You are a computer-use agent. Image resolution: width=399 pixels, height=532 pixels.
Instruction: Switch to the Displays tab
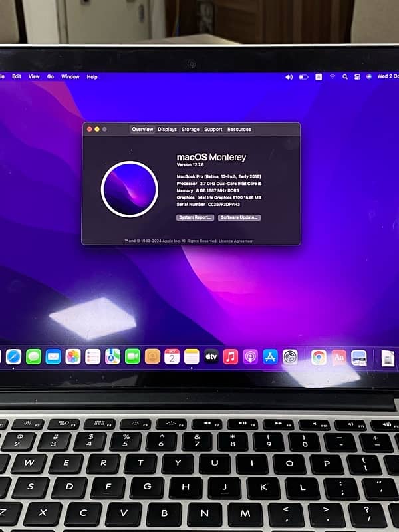pyautogui.click(x=167, y=130)
